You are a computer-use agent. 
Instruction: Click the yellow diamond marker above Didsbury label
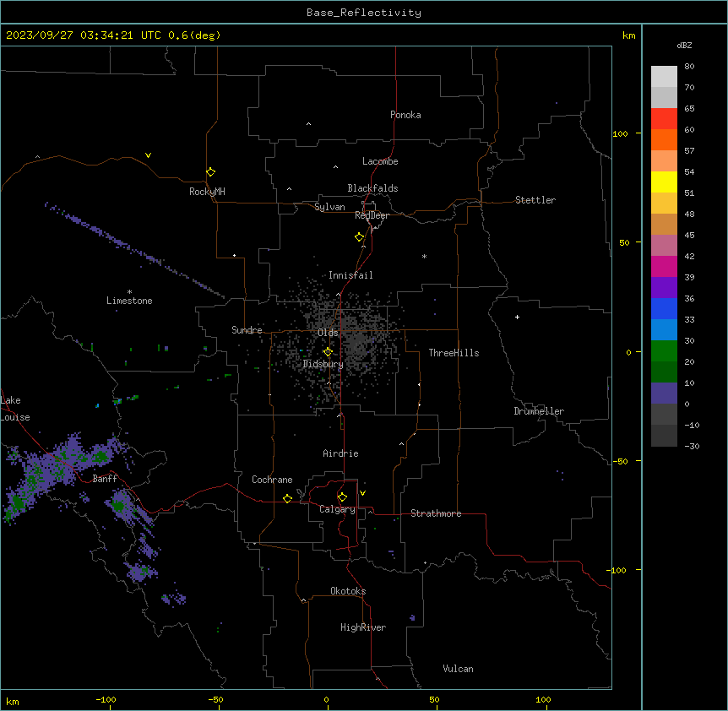click(329, 351)
